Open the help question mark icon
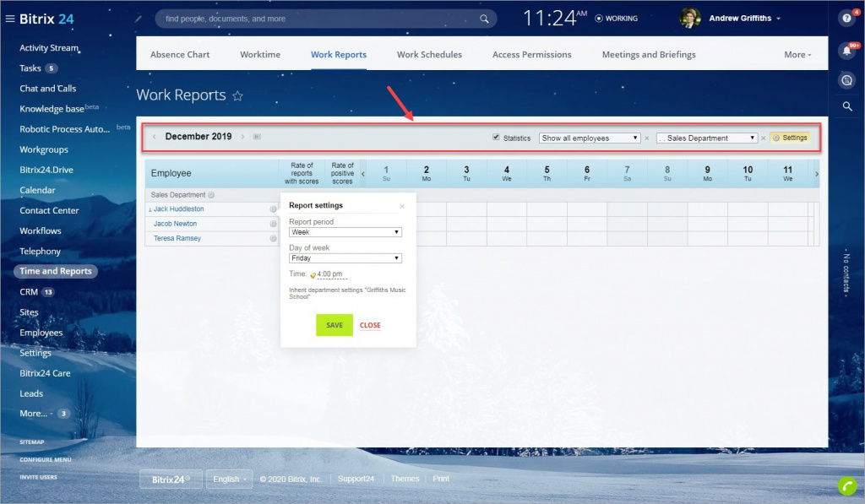 [x=846, y=19]
